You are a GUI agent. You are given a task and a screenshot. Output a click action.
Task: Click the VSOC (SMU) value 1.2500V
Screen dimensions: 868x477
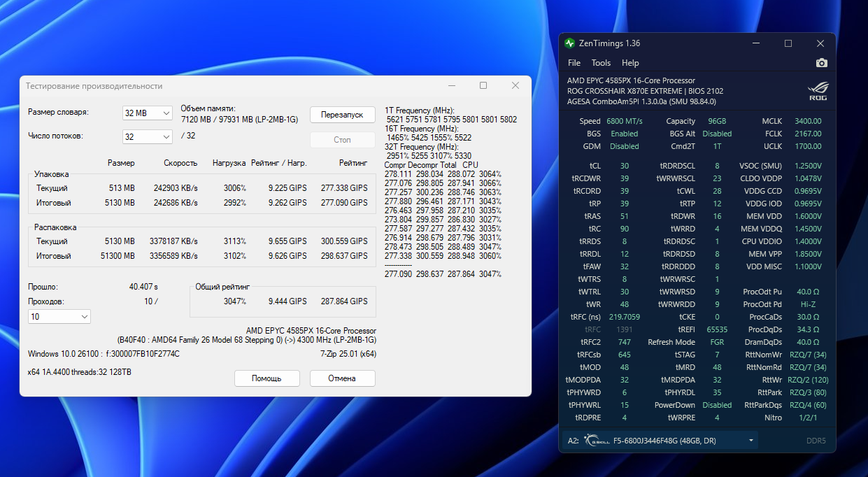[808, 166]
